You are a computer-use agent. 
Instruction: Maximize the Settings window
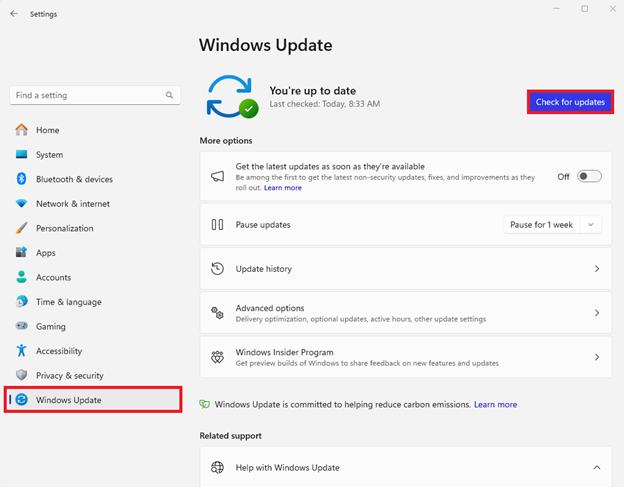coord(585,8)
